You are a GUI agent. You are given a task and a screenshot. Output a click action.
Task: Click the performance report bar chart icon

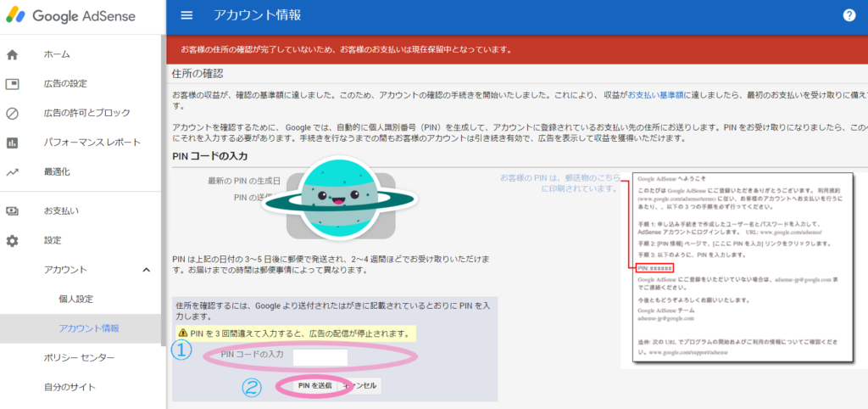[12, 143]
